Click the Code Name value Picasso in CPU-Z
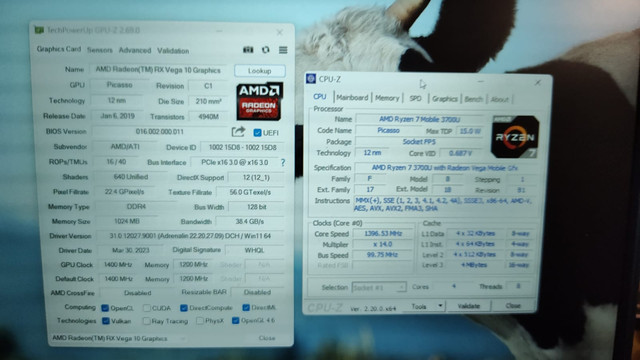 click(x=388, y=131)
